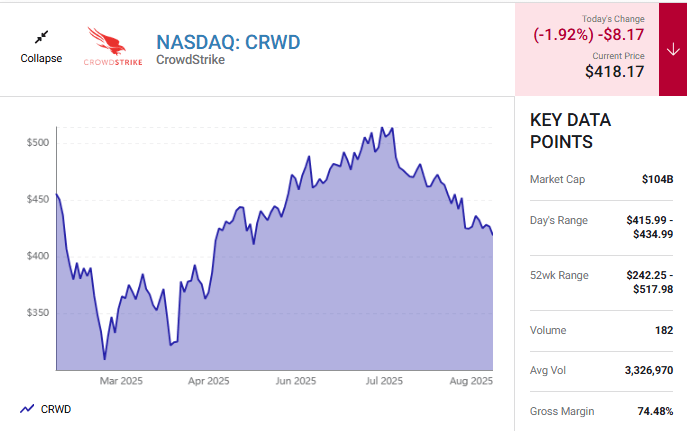
Task: Click the CrowdStrike company name
Action: [x=190, y=60]
